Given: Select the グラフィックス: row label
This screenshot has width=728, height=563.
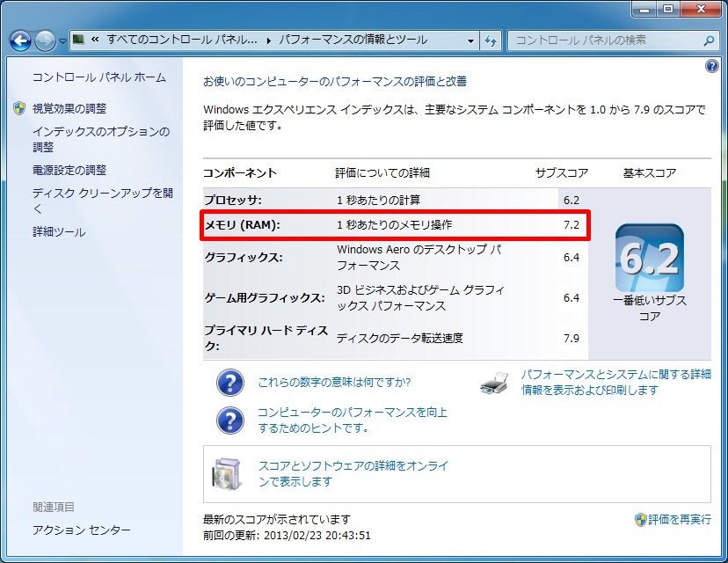Looking at the screenshot, I should tap(244, 258).
